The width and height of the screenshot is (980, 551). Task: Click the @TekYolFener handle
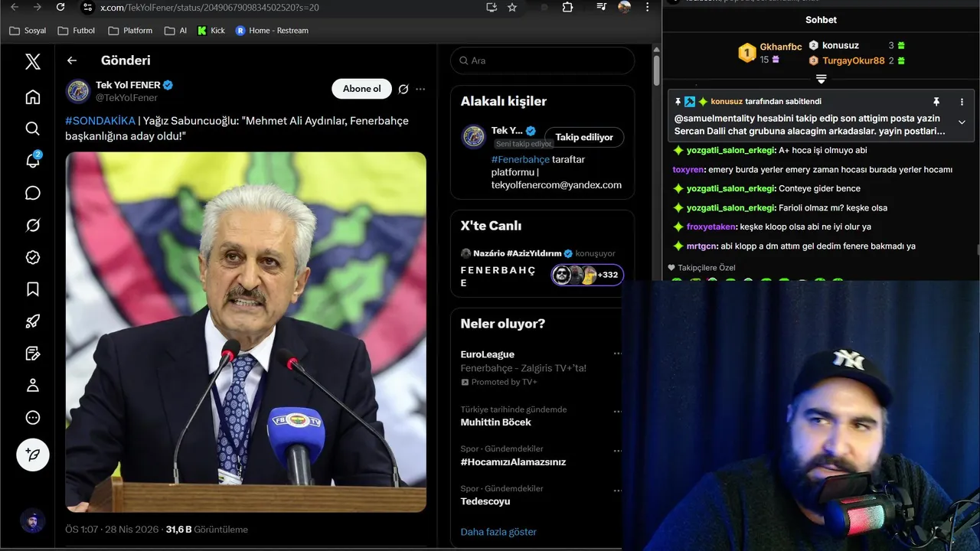(126, 98)
